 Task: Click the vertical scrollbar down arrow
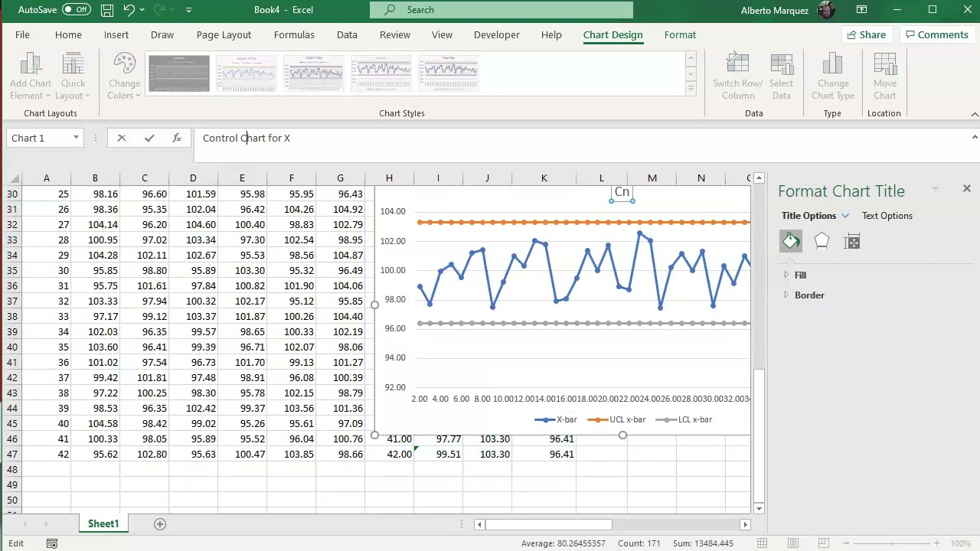[x=759, y=508]
